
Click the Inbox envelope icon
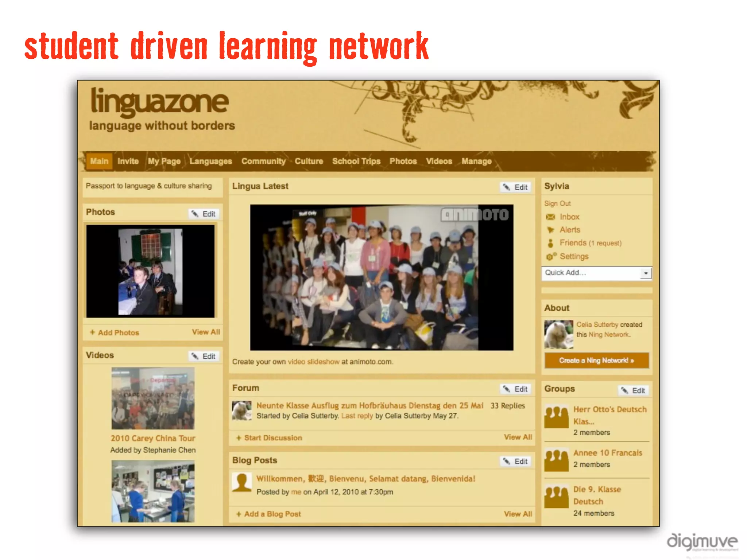(550, 217)
